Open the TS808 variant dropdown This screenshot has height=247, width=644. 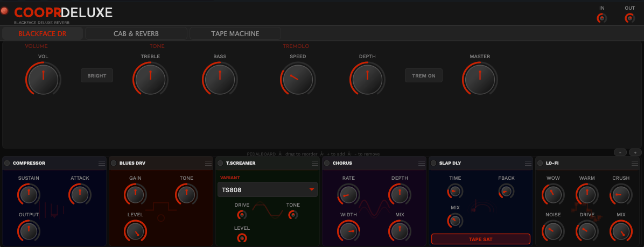coord(268,189)
